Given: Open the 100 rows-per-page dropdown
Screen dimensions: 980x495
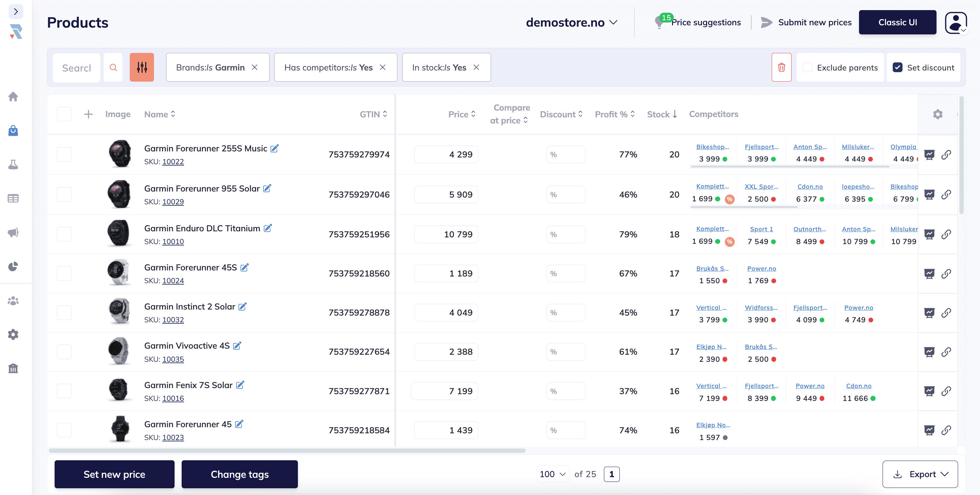Looking at the screenshot, I should [x=552, y=474].
